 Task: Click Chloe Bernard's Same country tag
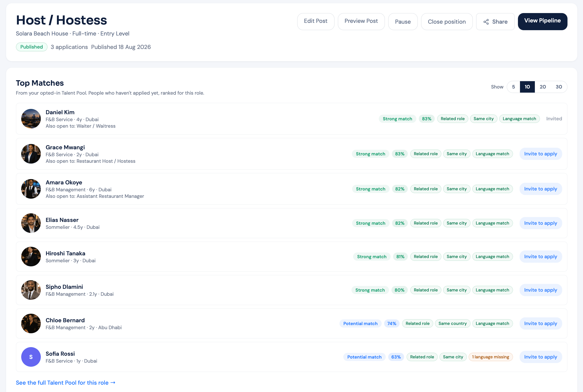[452, 323]
